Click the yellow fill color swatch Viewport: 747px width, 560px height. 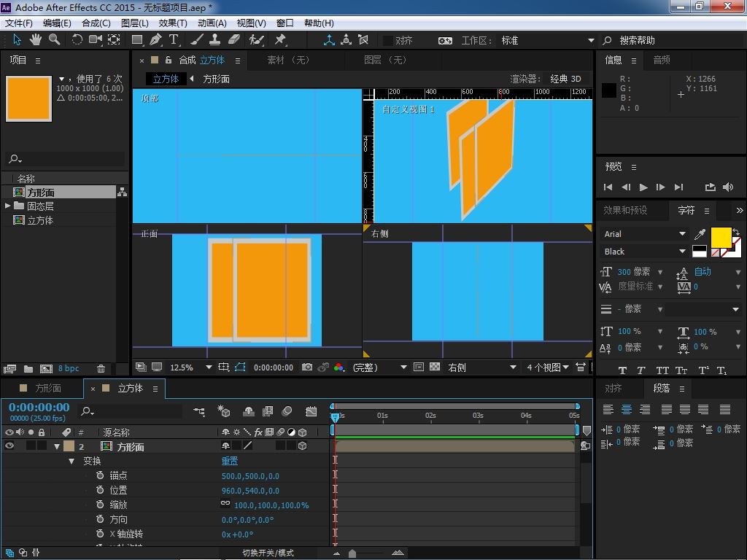pos(720,237)
